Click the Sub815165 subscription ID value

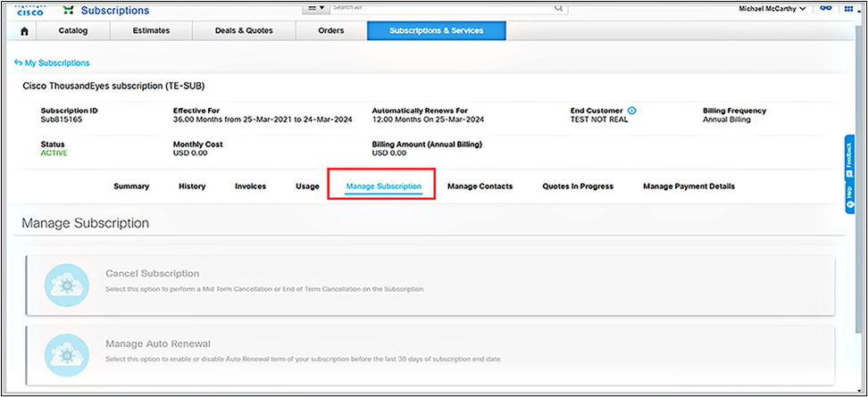pyautogui.click(x=62, y=119)
